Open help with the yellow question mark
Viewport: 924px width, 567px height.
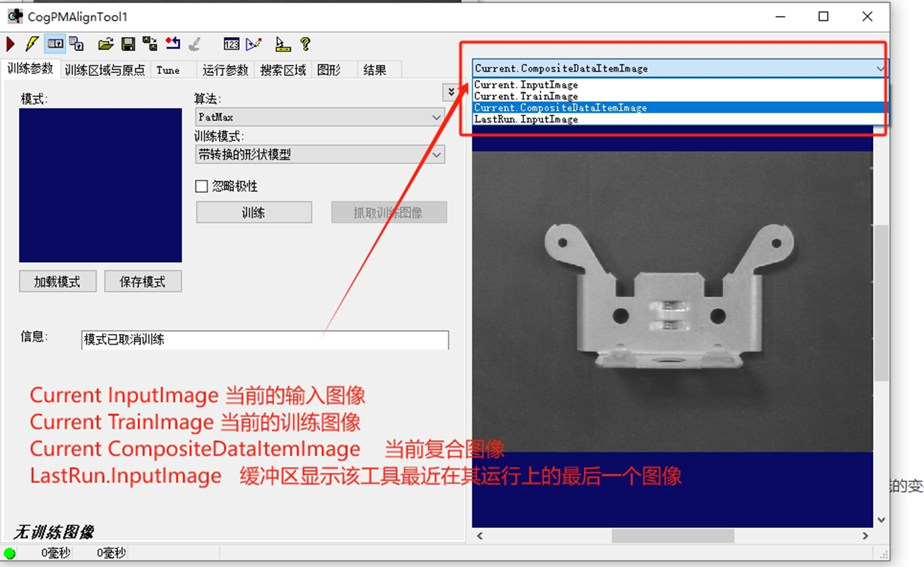(305, 44)
